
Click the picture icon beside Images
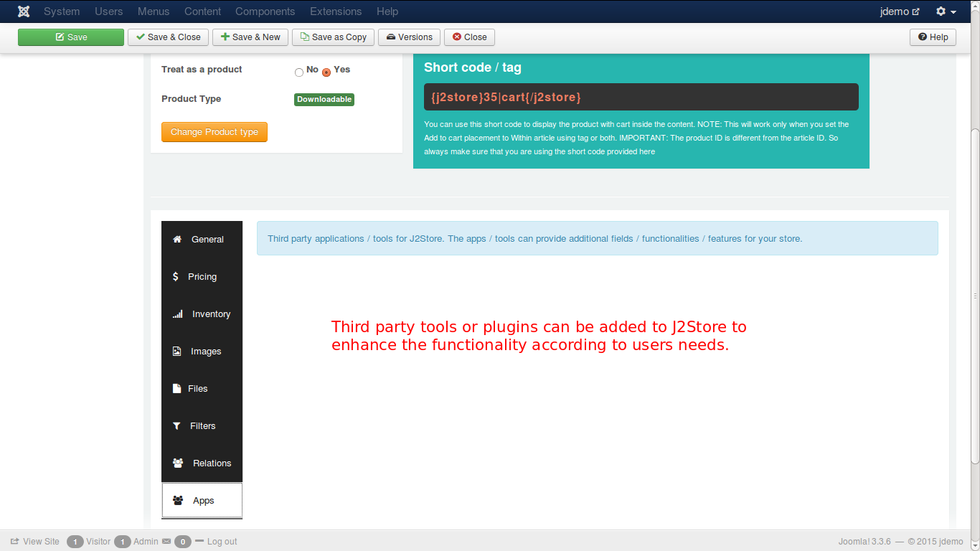[177, 352]
